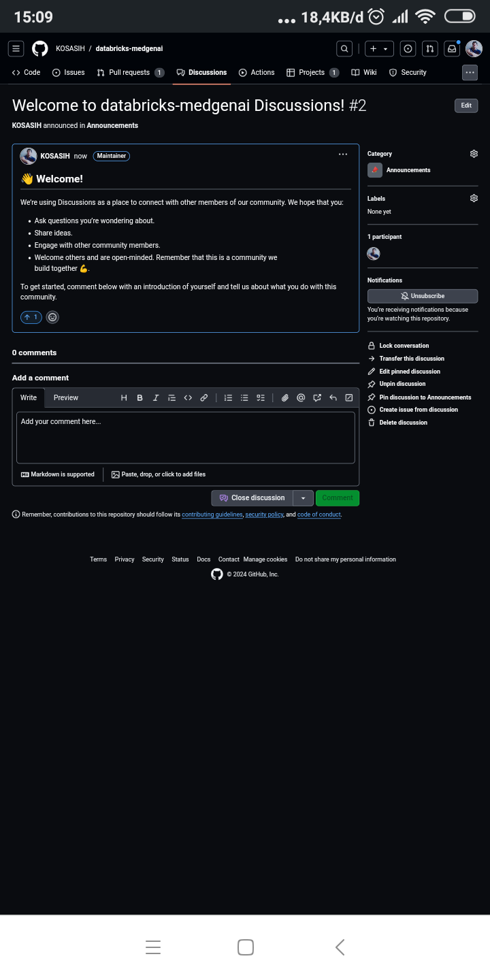Open Announcements category in sidebar
This screenshot has height=980, width=490.
(x=399, y=170)
